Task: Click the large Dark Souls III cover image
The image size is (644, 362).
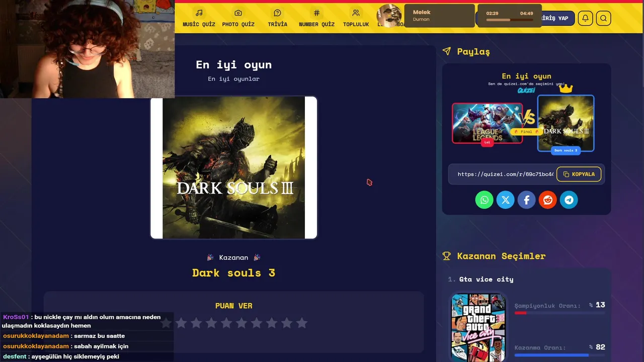Action: (x=233, y=167)
